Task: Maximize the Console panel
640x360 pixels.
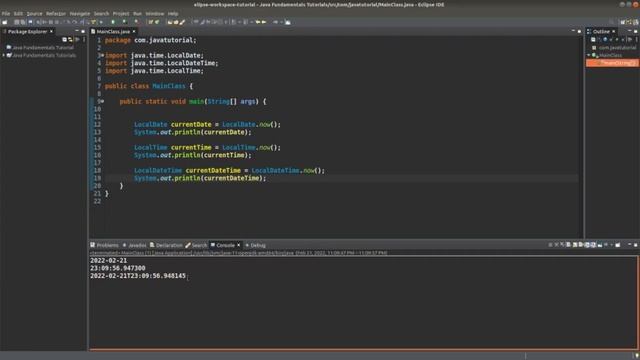Action: [x=636, y=245]
